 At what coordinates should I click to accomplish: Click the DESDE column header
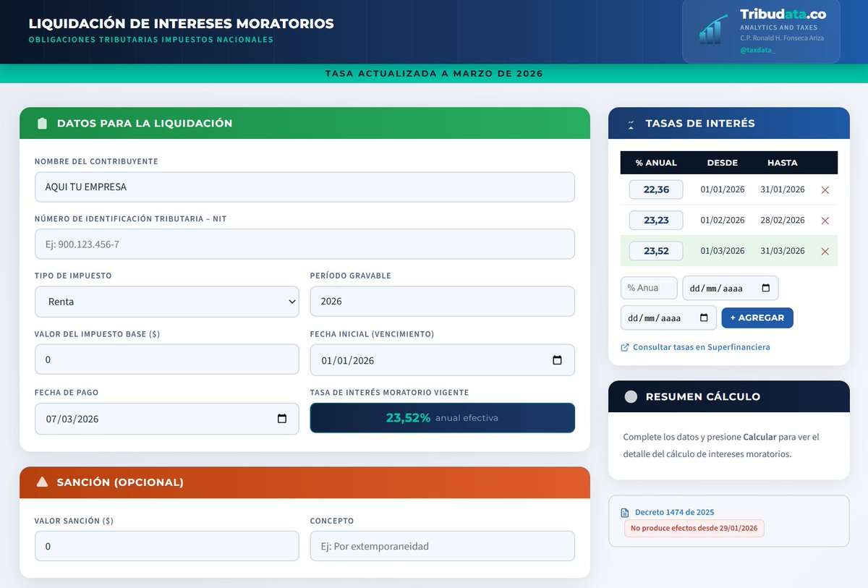[723, 163]
